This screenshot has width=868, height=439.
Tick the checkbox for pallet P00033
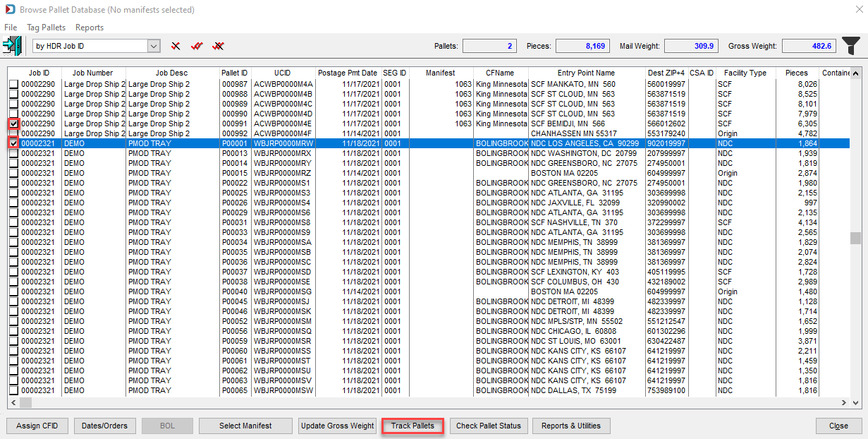coord(14,232)
